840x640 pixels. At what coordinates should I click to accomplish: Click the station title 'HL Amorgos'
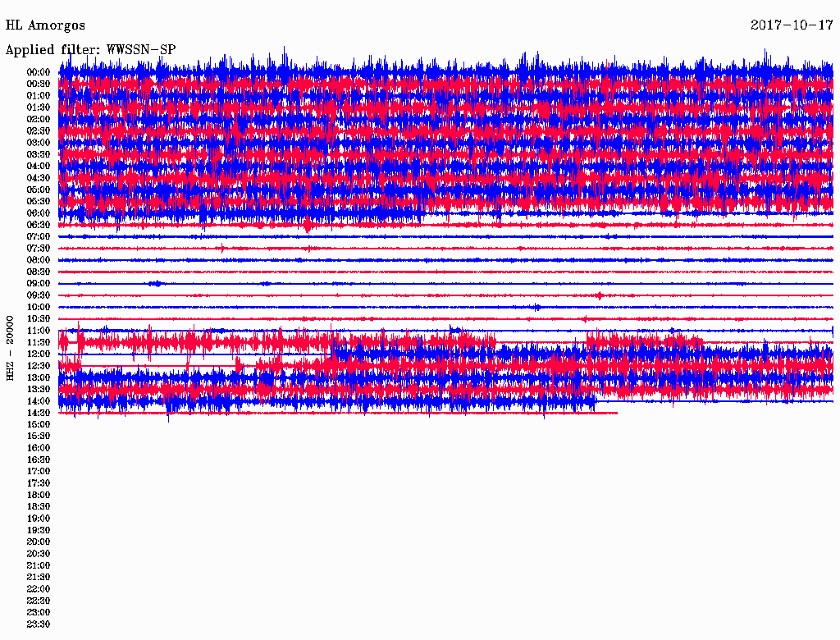pyautogui.click(x=45, y=25)
